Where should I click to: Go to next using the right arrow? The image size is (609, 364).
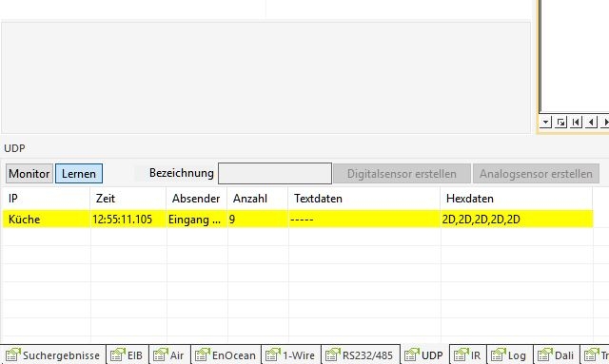(605, 123)
